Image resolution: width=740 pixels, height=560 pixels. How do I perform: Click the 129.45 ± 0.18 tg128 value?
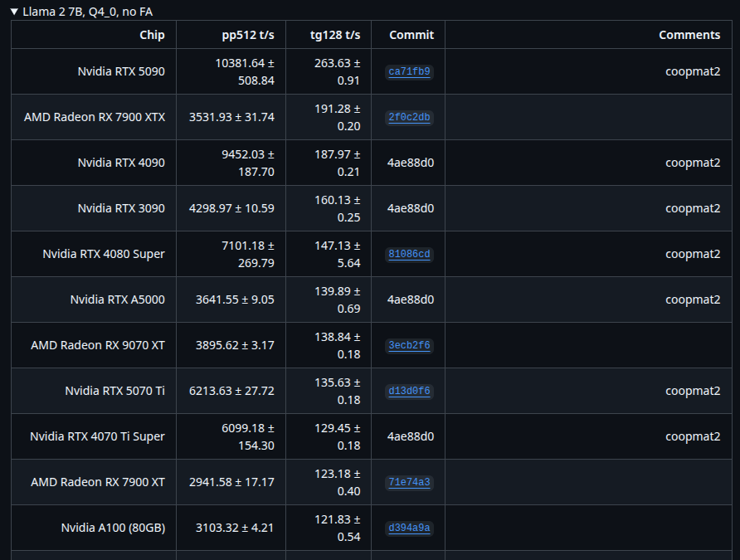pos(338,437)
